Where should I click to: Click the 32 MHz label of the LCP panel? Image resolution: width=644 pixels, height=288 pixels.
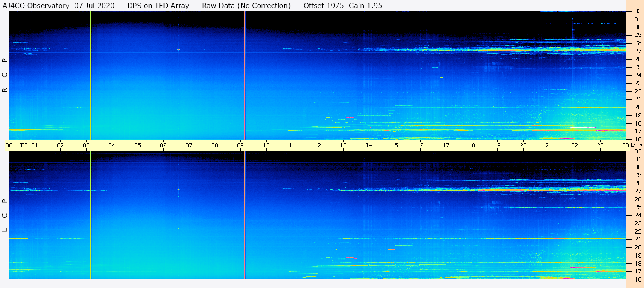(638, 151)
